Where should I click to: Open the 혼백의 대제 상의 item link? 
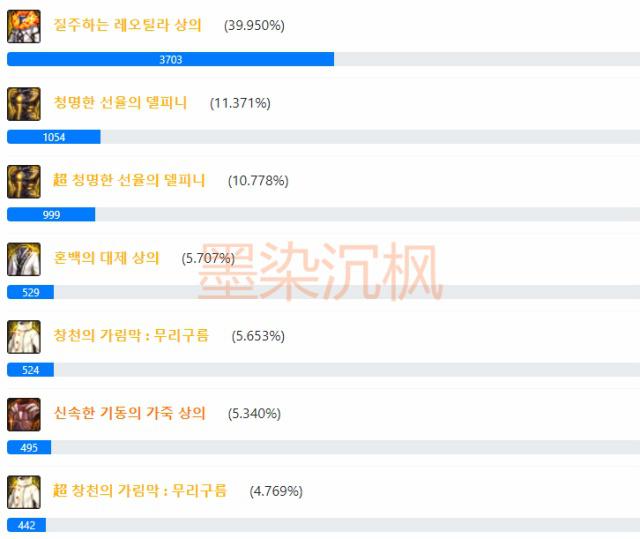click(x=107, y=258)
